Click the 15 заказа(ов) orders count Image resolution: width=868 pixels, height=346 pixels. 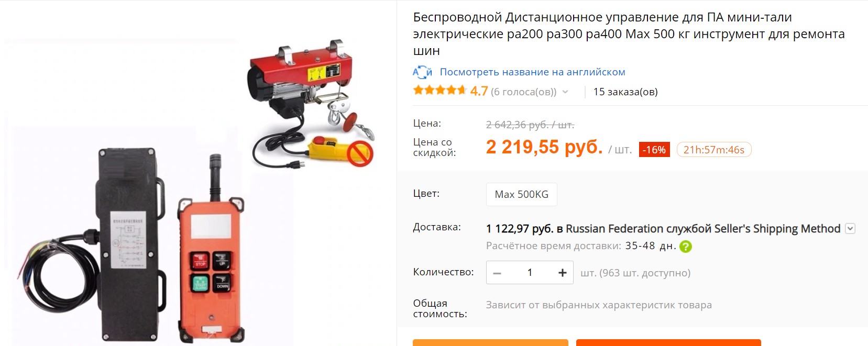[625, 92]
